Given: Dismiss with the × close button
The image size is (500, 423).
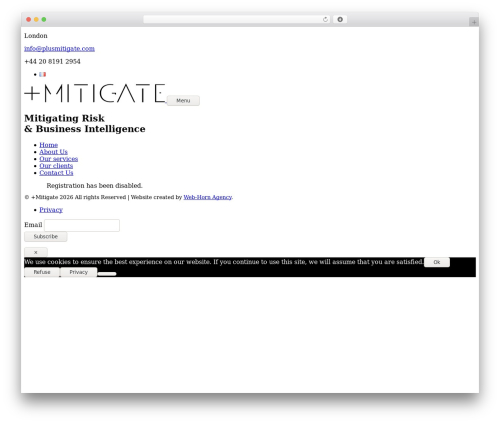Looking at the screenshot, I should click(x=36, y=252).
